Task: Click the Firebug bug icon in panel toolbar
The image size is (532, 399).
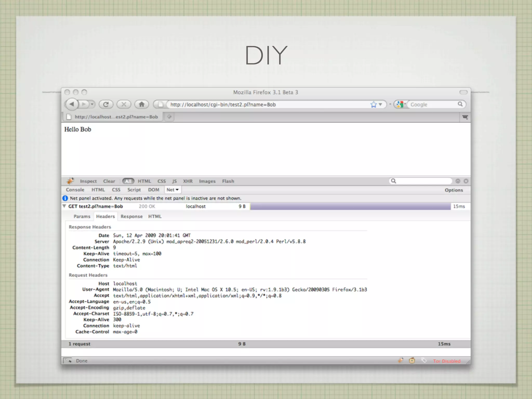Action: pyautogui.click(x=70, y=181)
